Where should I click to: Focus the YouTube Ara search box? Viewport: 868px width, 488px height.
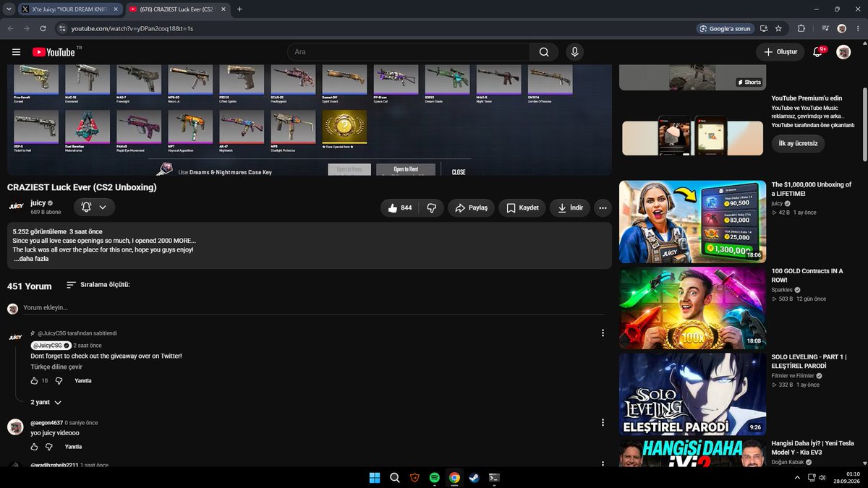tap(408, 52)
